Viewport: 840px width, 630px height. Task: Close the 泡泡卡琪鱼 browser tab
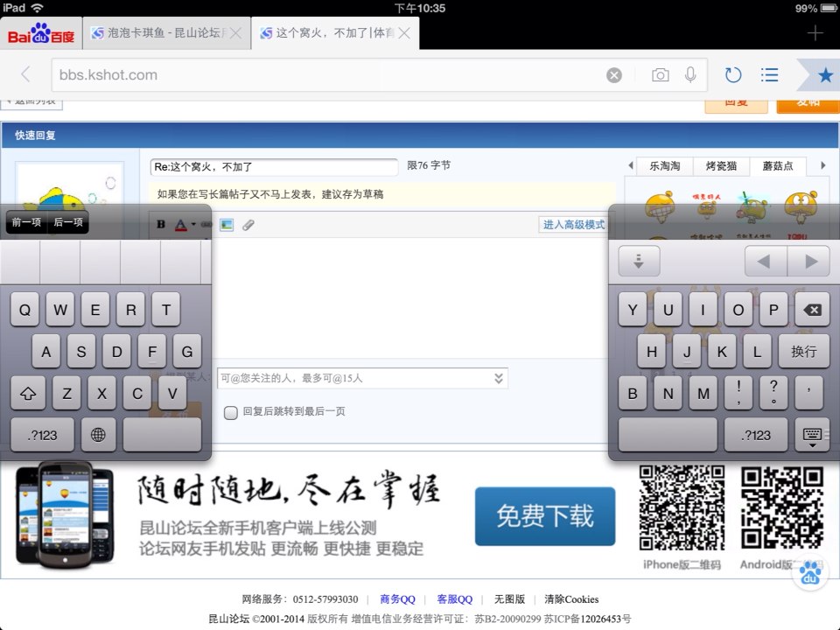pos(235,33)
